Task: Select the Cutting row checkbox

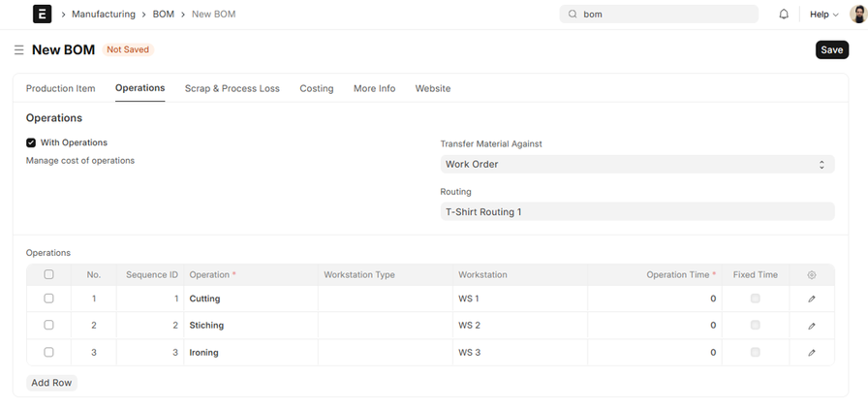Action: 49,299
